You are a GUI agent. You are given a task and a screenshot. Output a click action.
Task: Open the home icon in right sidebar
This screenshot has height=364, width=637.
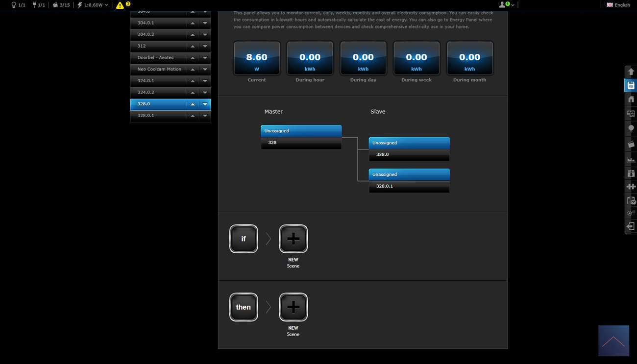pos(631,99)
